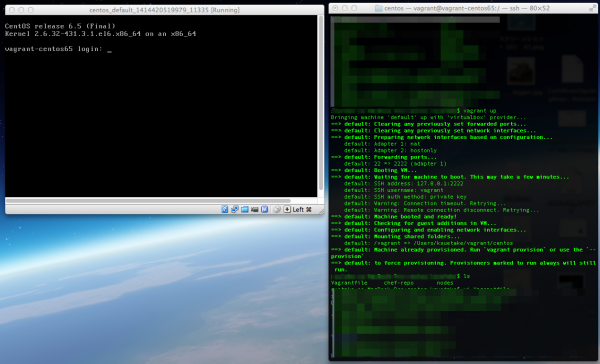Screen dimensions: 600x364
Task: Click the '/vagrant => /Users/.../vagrant/centos' line
Action: click(x=428, y=243)
